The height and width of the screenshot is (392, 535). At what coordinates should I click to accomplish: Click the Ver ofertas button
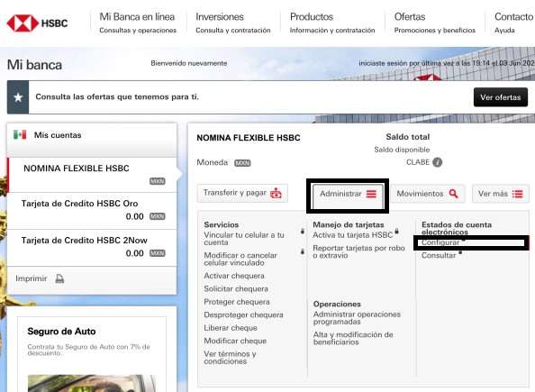(501, 97)
